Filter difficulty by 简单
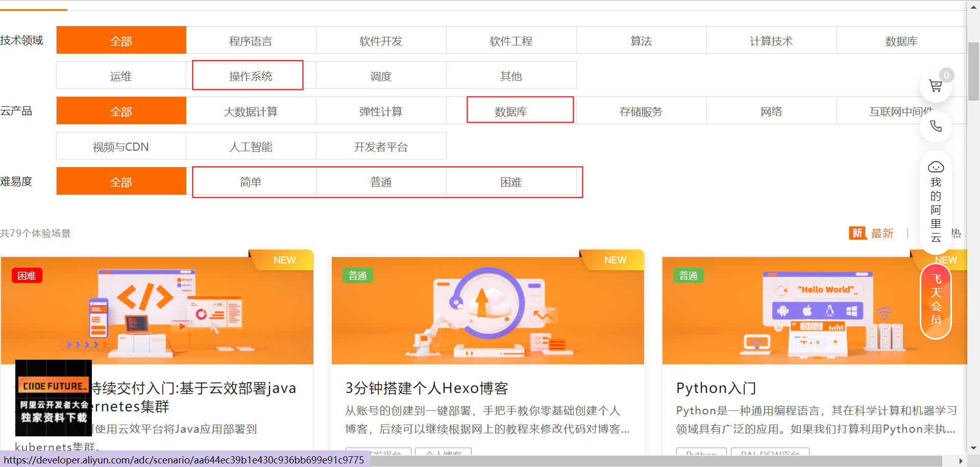This screenshot has width=980, height=467. pos(251,181)
